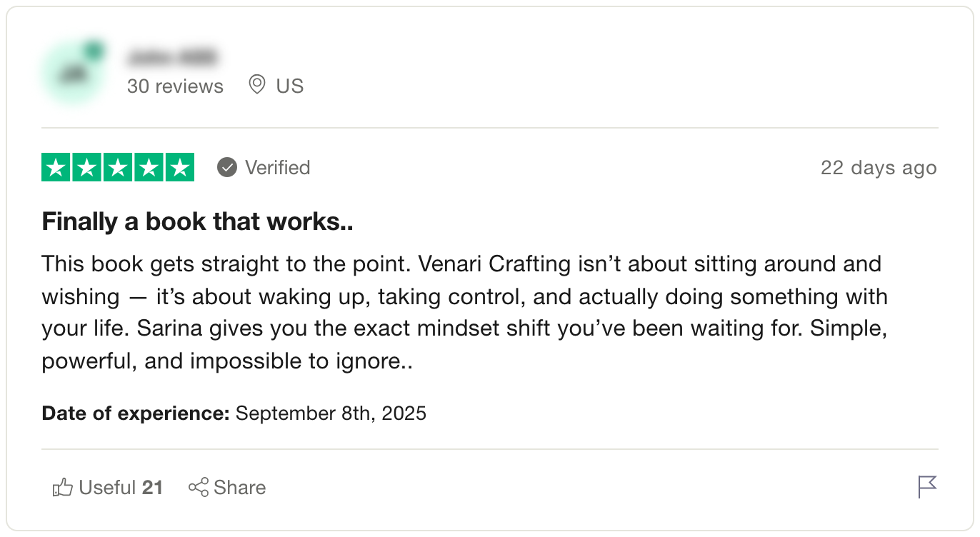Click the first green rating star

point(56,168)
